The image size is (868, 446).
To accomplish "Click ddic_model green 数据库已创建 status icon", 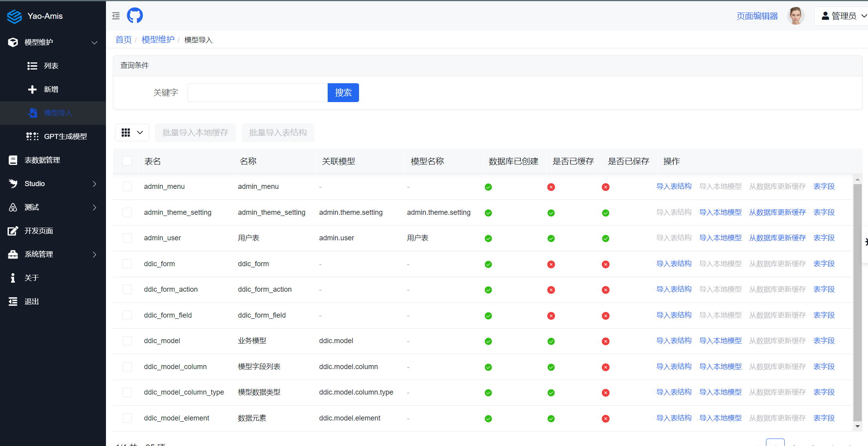I will click(x=488, y=341).
